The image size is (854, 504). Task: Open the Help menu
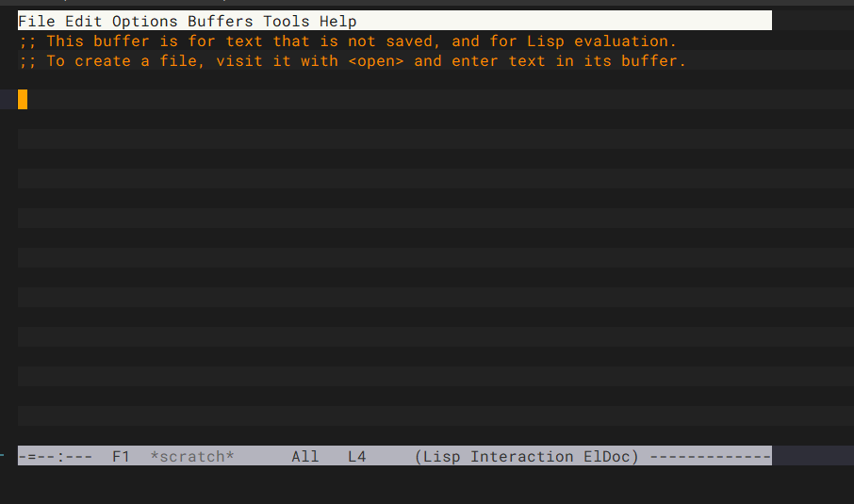[x=337, y=21]
